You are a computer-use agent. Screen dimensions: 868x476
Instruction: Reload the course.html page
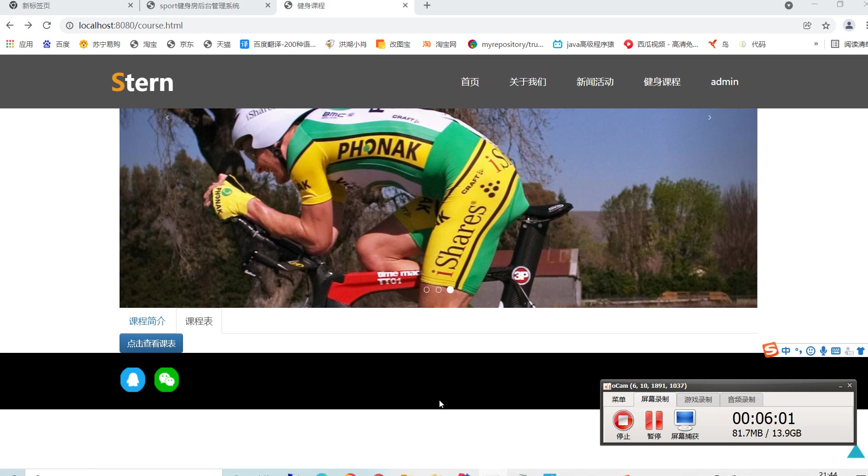[47, 25]
